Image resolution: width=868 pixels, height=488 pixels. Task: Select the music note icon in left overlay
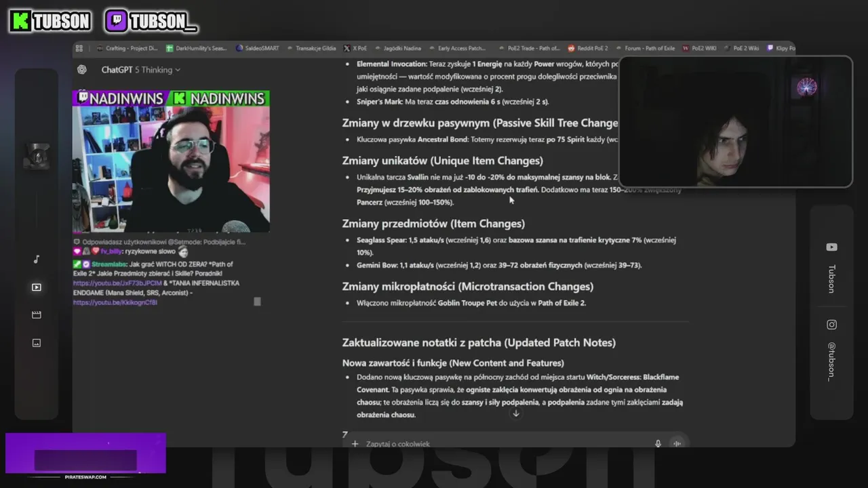(x=37, y=259)
